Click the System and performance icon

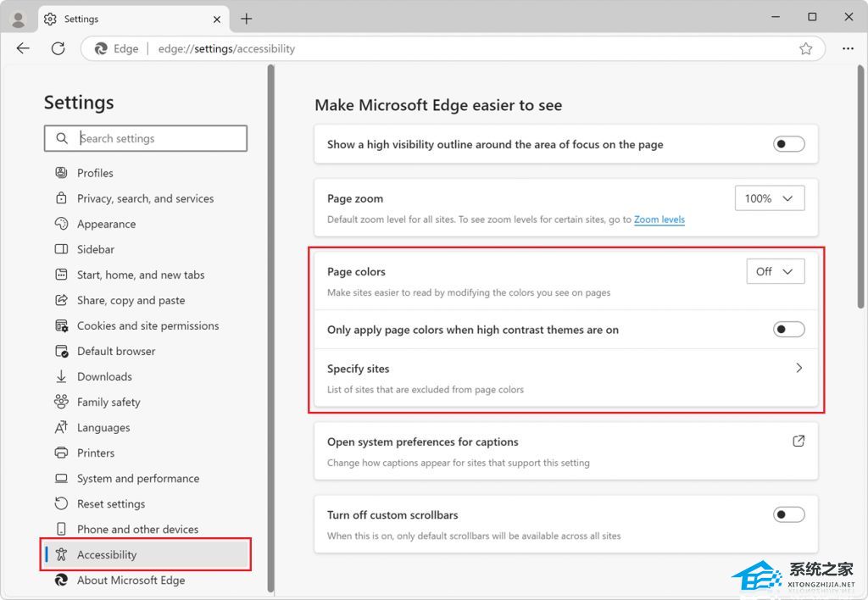point(61,478)
